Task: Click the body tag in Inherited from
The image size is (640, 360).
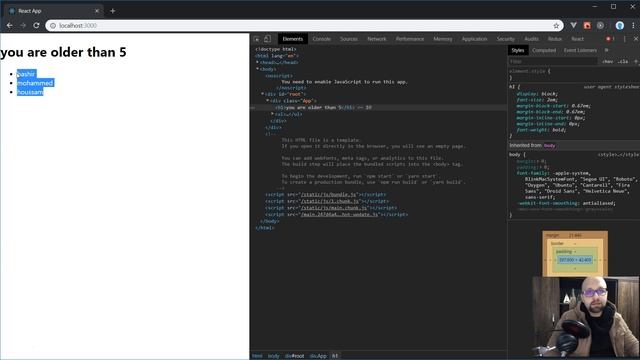Action: click(549, 146)
